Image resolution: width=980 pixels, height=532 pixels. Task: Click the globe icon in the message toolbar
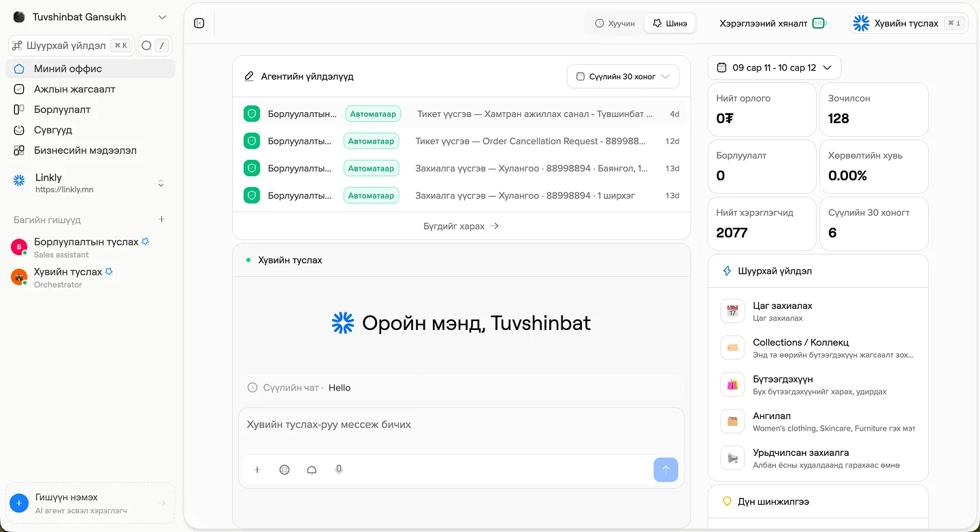tap(284, 469)
